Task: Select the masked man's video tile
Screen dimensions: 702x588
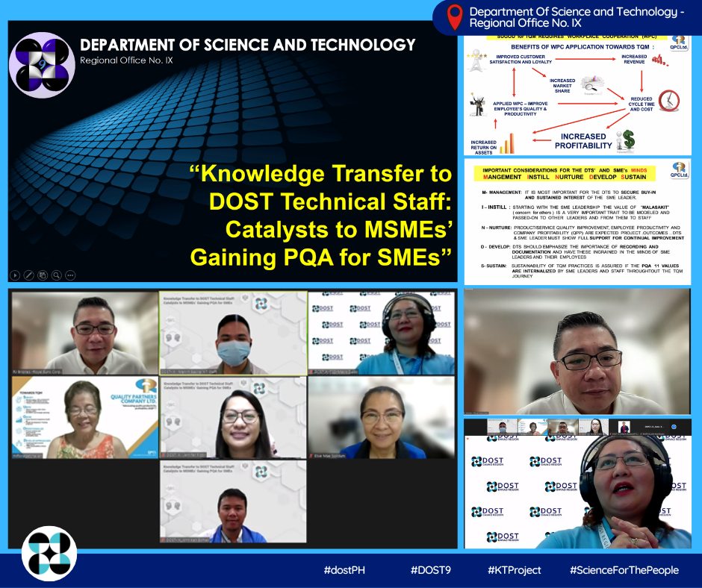Action: click(x=233, y=333)
